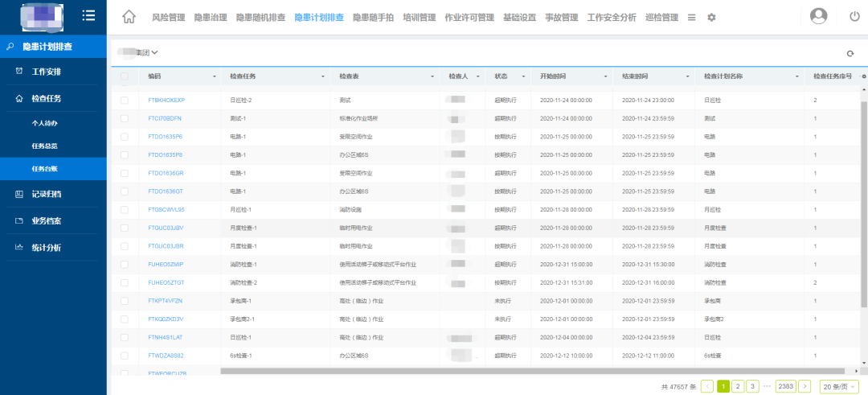Click the refresh icon above the table
The width and height of the screenshot is (868, 395).
point(850,53)
